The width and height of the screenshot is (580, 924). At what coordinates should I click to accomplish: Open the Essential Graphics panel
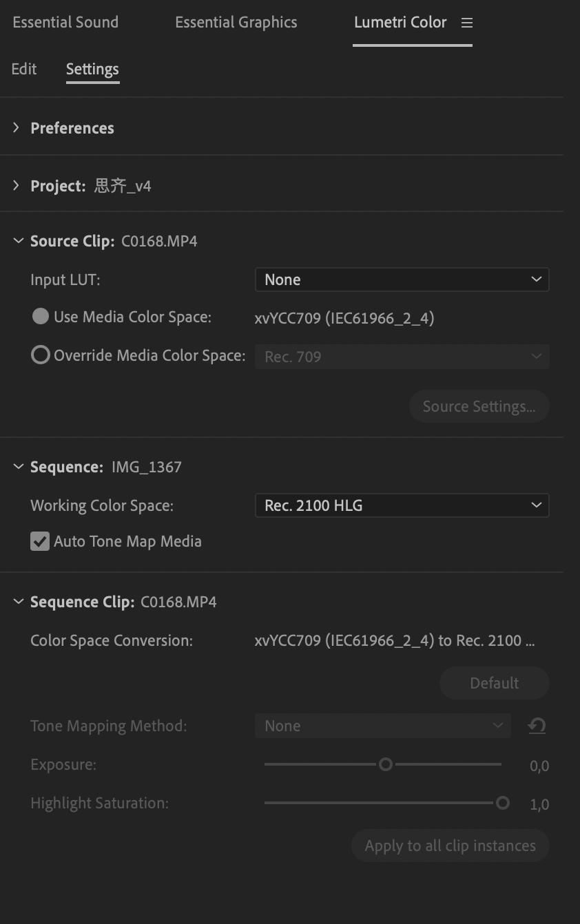(236, 22)
